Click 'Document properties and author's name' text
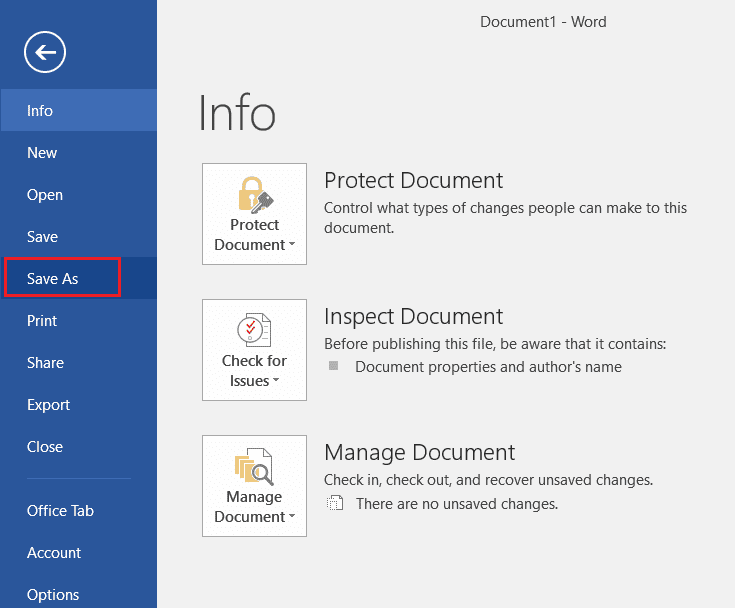The height and width of the screenshot is (608, 735). pos(488,367)
